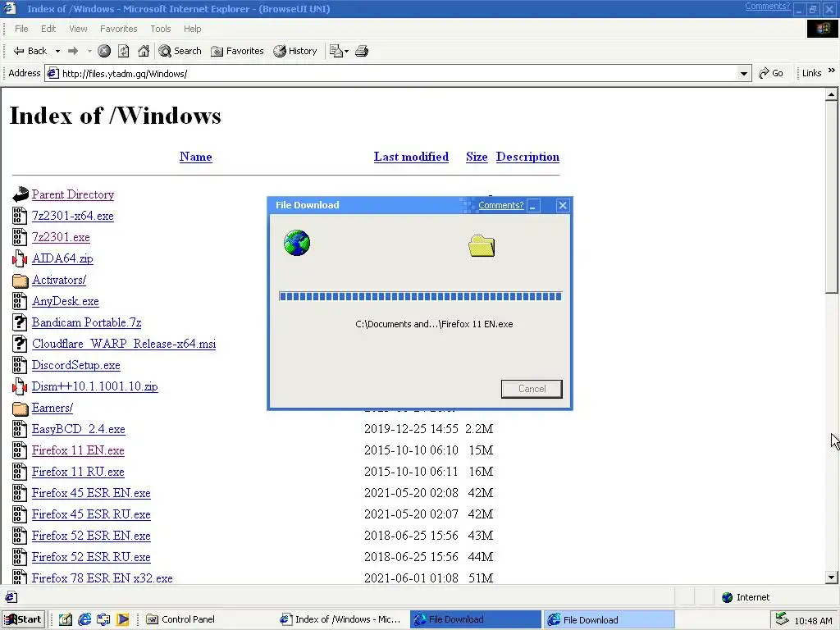This screenshot has width=840, height=630.
Task: Click the 7z2301-x64.exe link
Action: (72, 216)
